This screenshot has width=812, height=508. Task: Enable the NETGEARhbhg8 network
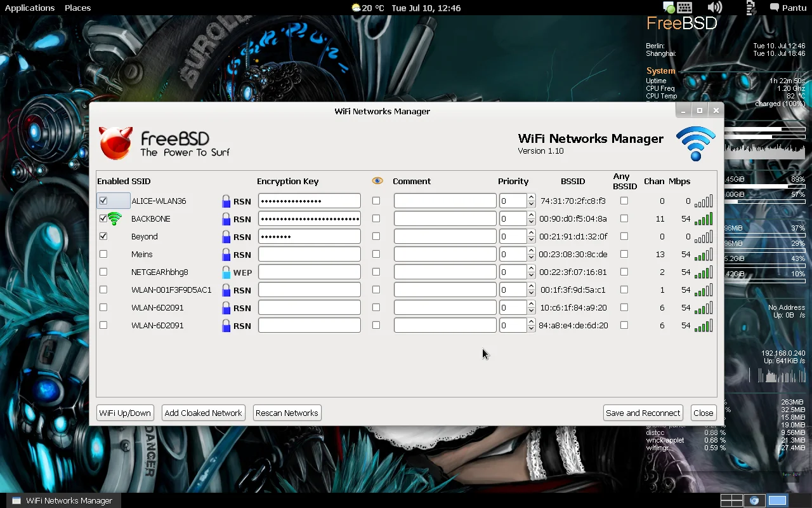click(103, 272)
